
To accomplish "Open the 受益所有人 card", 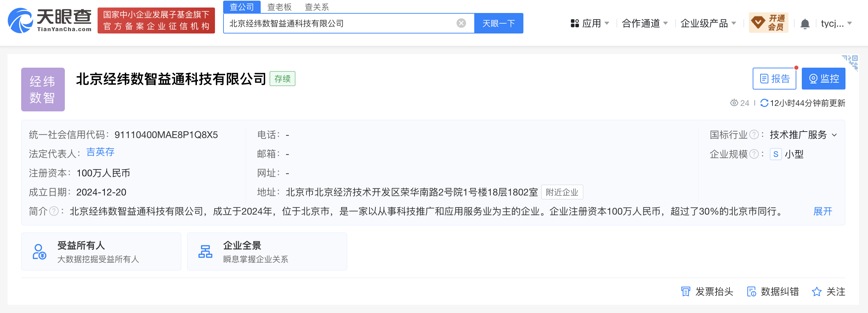I will click(x=101, y=251).
